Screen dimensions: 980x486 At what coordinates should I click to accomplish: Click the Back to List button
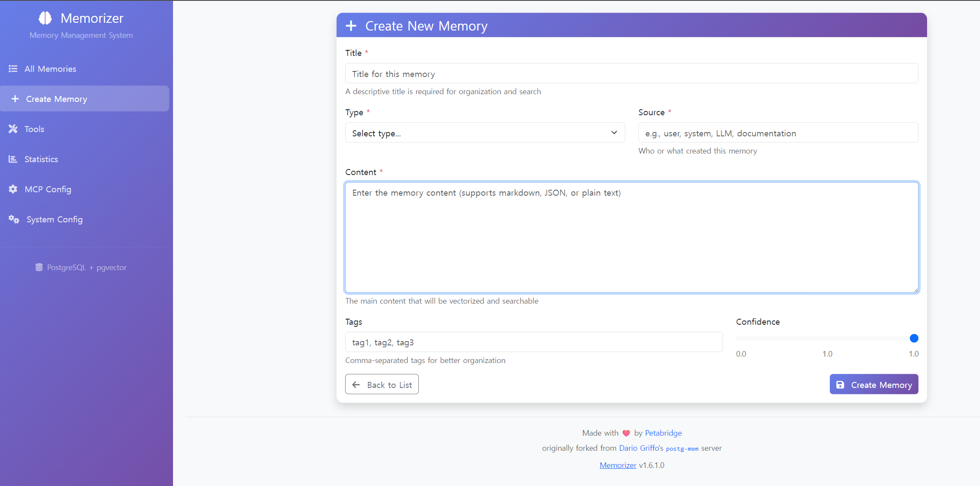(x=382, y=384)
